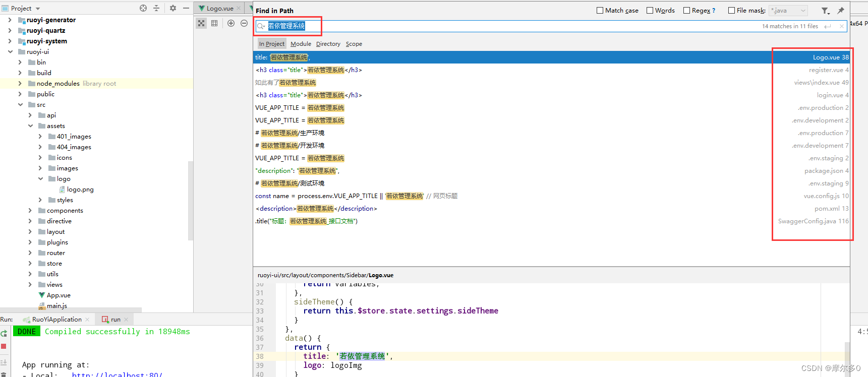The image size is (868, 377).
Task: Enable Regex checkbox
Action: pyautogui.click(x=686, y=11)
